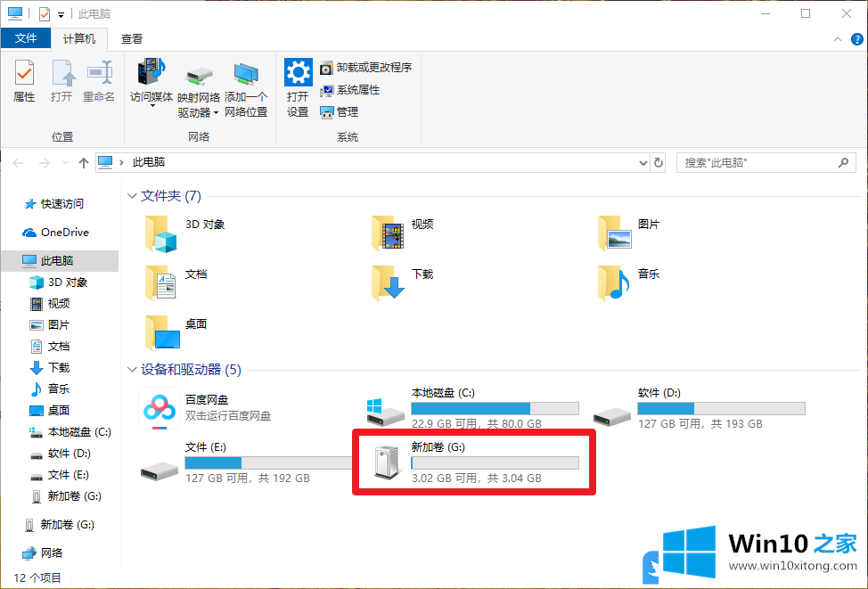Click the title-bar properties checkmark icon

tap(45, 14)
